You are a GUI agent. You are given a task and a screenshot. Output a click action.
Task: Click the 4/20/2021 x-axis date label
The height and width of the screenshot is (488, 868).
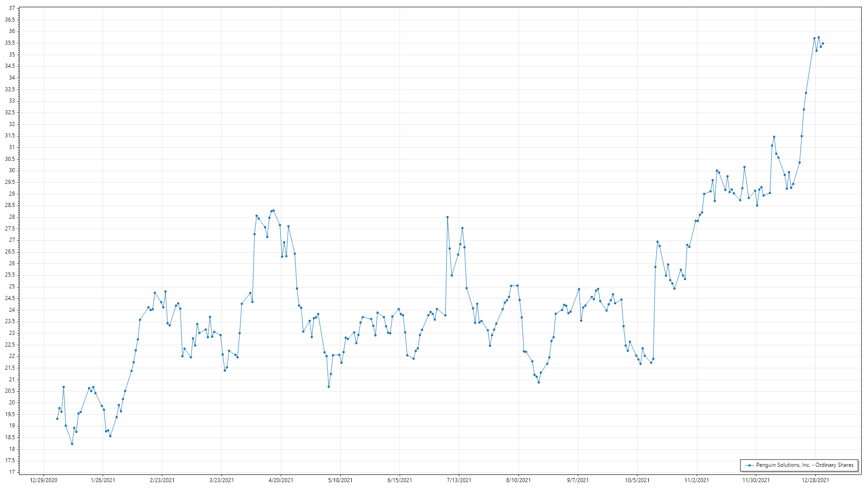[281, 480]
